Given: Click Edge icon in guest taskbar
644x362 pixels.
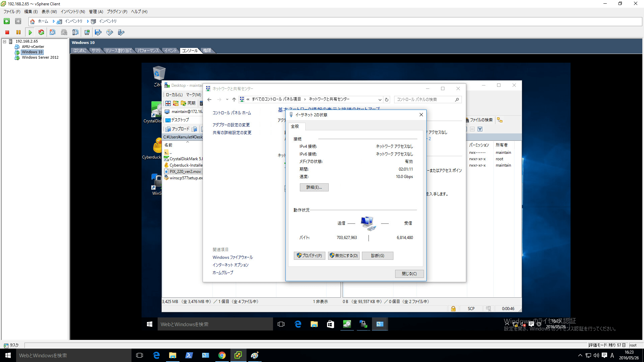Looking at the screenshot, I should tap(298, 324).
